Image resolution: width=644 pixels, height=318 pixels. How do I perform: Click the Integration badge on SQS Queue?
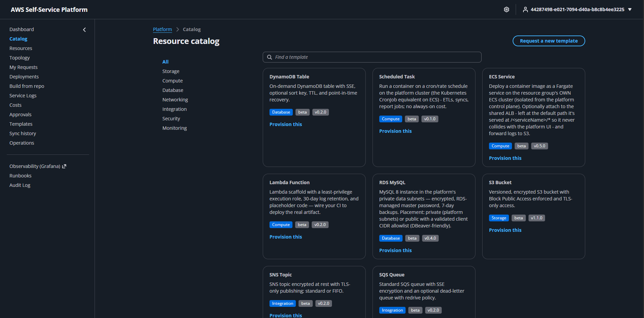click(392, 310)
